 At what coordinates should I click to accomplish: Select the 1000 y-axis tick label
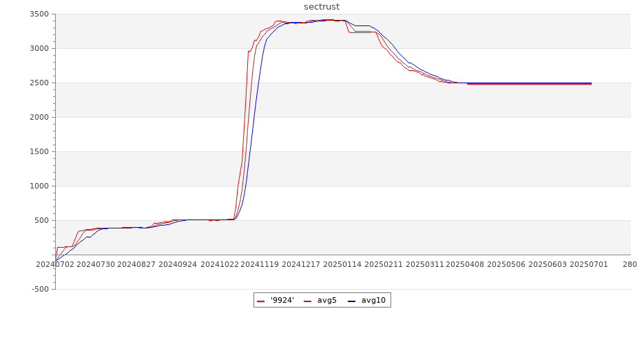point(39,186)
